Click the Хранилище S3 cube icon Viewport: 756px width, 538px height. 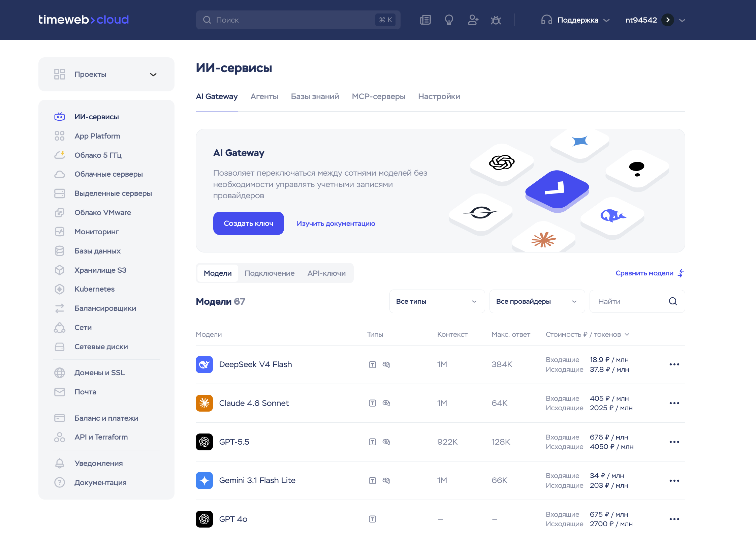(60, 270)
